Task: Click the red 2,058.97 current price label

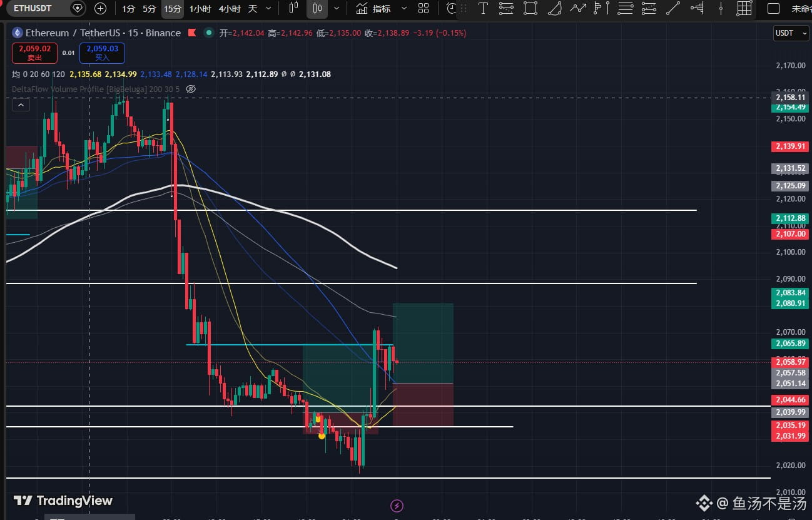Action: 790,362
